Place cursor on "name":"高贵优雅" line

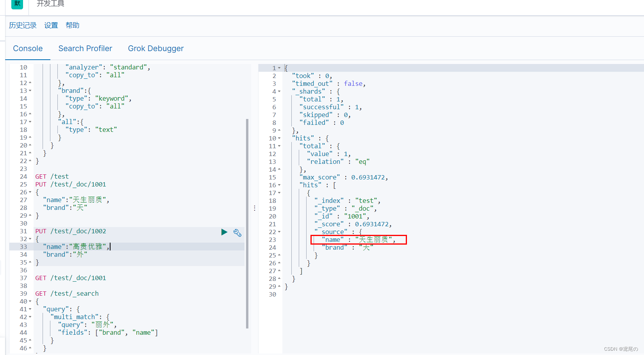(x=76, y=247)
